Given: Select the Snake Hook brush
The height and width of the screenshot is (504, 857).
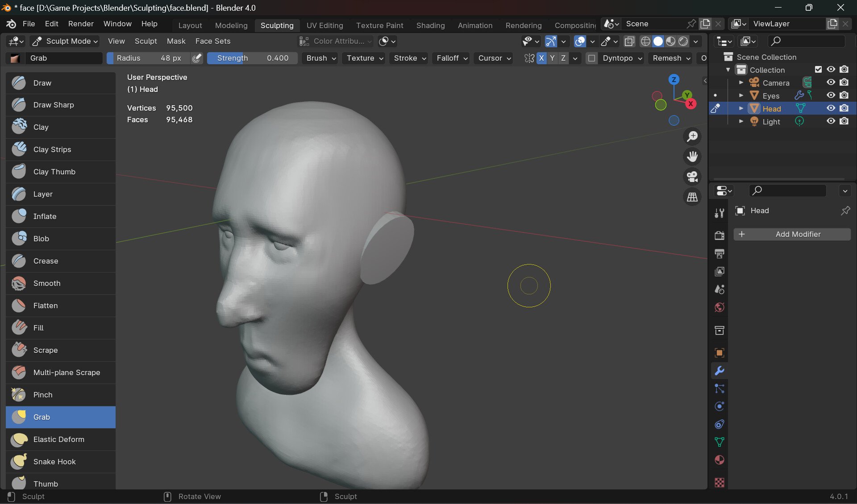Looking at the screenshot, I should tap(54, 462).
